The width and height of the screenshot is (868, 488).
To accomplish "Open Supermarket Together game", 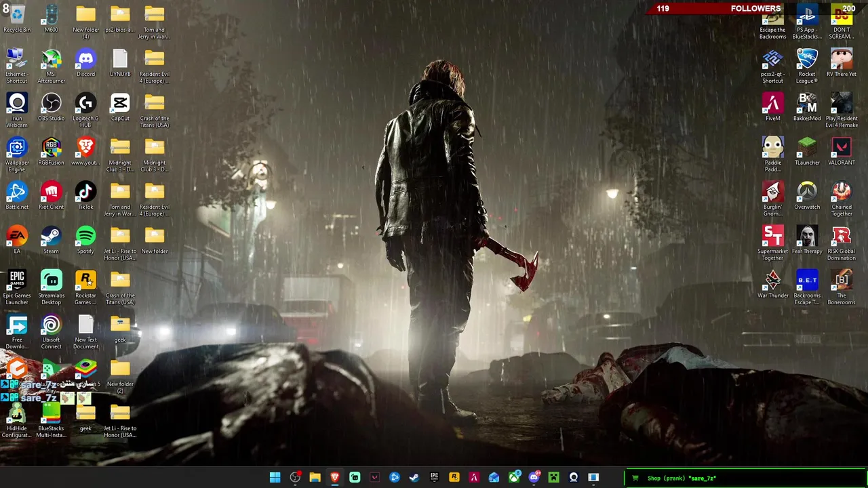I will (772, 243).
